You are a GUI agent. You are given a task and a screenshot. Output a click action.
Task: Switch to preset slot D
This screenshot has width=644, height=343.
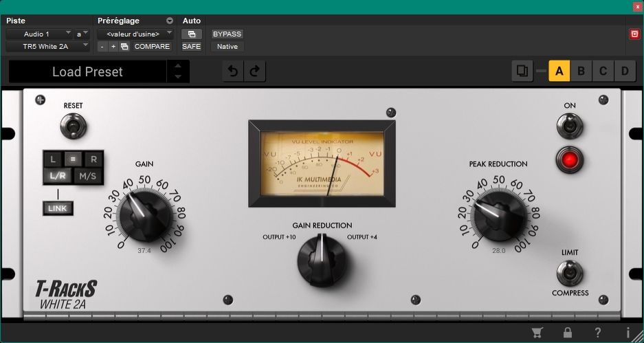point(625,71)
